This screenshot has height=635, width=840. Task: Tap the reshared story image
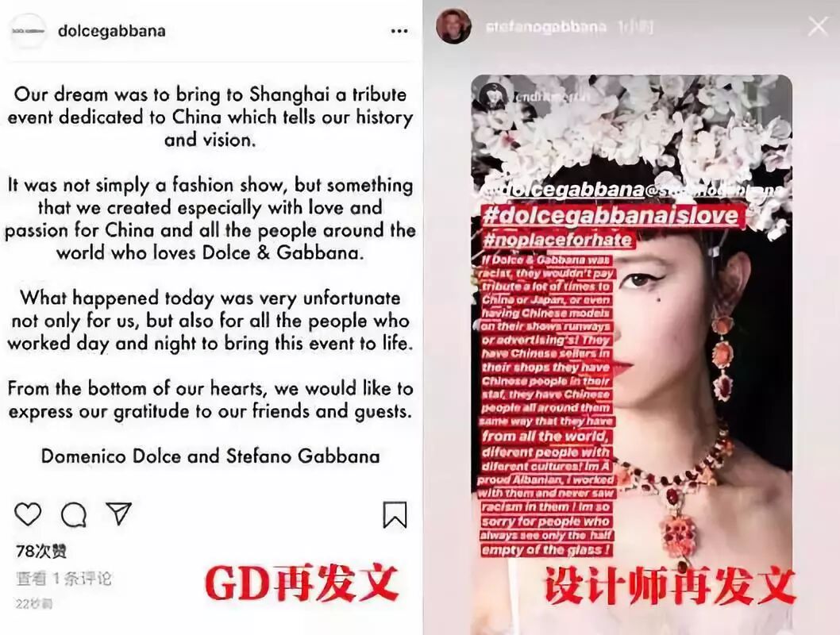pyautogui.click(x=632, y=353)
